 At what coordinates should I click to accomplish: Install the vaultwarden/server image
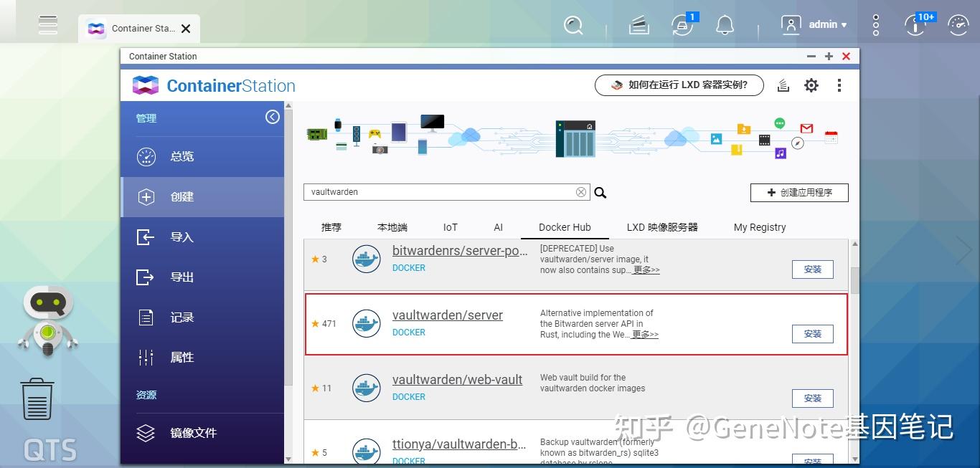coord(813,334)
